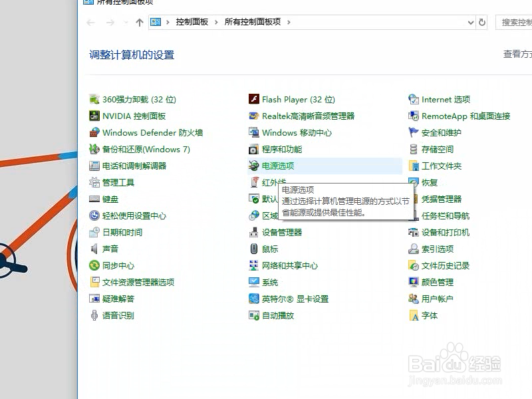The width and height of the screenshot is (532, 399).
Task: Open the 设备管理器 icon
Action: click(254, 232)
